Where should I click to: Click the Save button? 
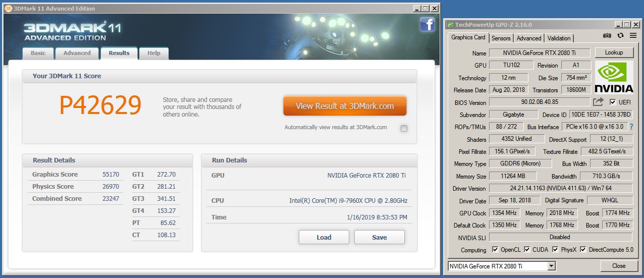pyautogui.click(x=380, y=237)
